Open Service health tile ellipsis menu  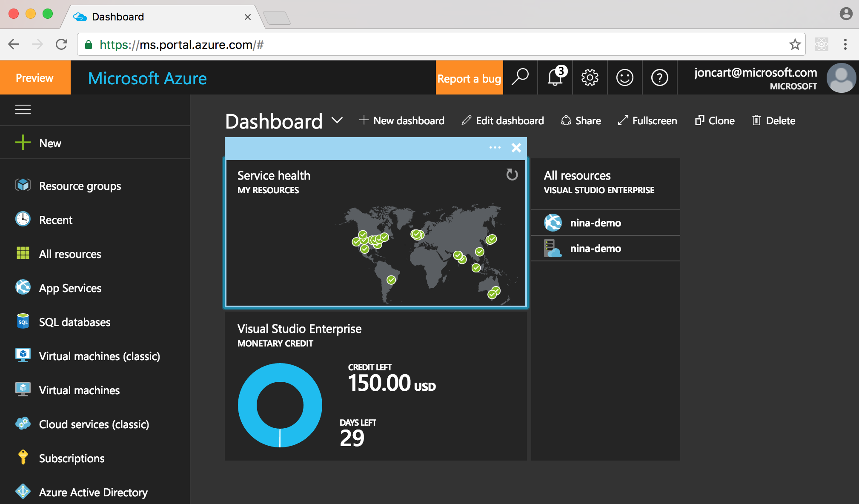[x=495, y=148]
